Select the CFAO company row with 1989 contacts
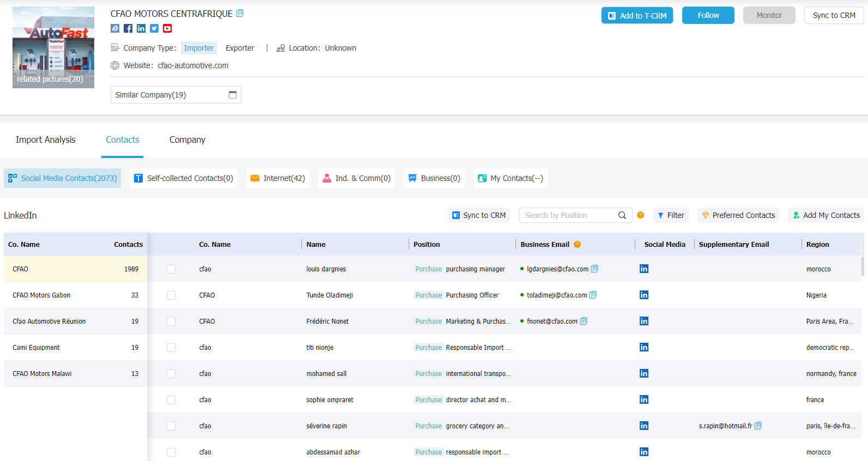Viewport: 868px width, 461px height. (x=75, y=269)
